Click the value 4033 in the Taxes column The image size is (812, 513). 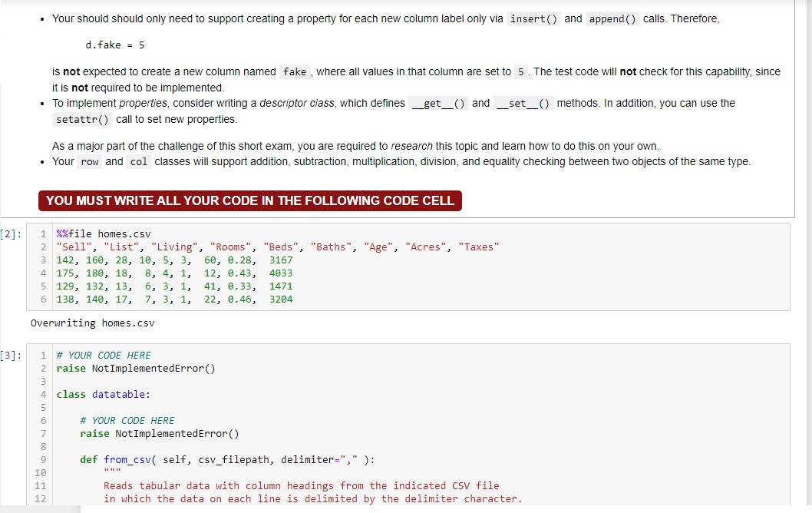click(281, 273)
